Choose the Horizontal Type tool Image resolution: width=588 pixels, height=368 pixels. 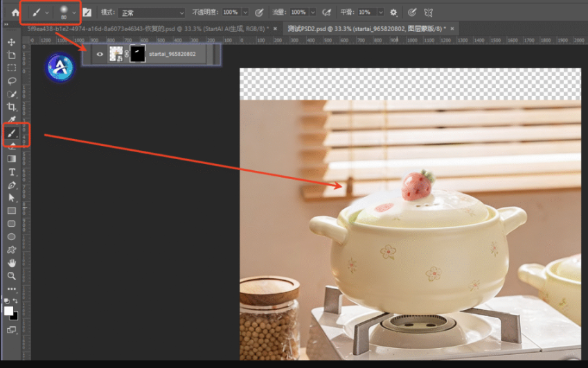point(12,172)
